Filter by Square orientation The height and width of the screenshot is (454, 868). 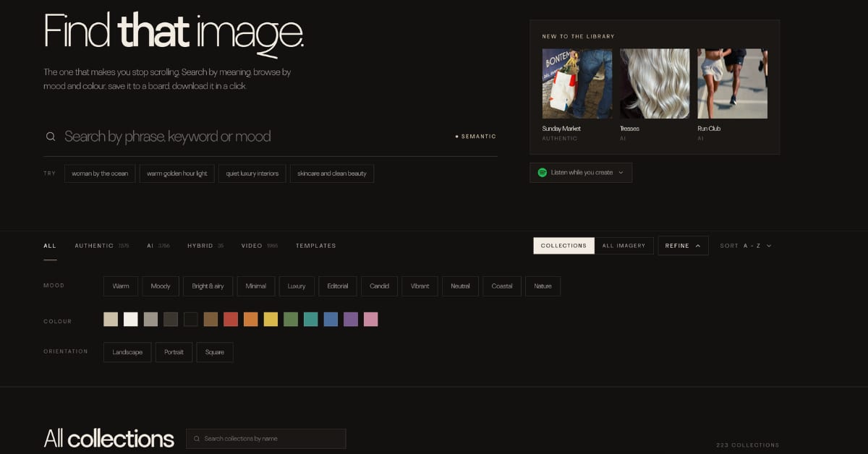215,352
